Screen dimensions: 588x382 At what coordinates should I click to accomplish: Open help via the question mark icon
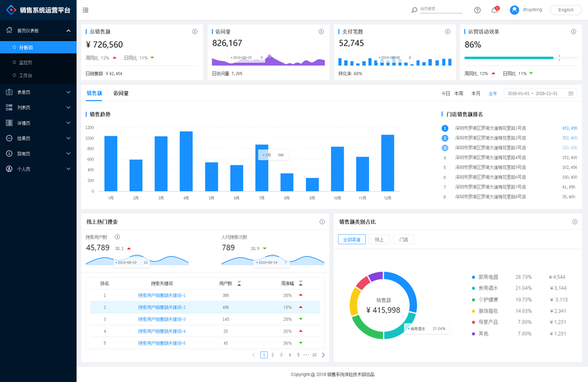477,10
